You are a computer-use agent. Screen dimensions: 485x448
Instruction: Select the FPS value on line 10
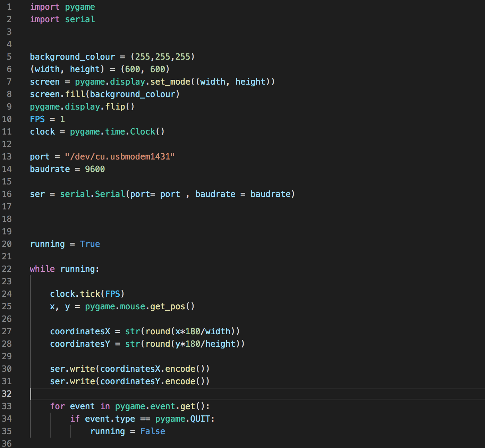pos(62,119)
